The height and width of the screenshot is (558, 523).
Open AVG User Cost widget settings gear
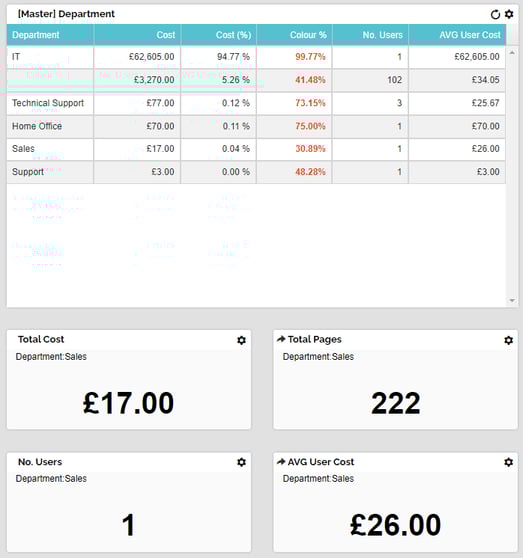pyautogui.click(x=508, y=462)
